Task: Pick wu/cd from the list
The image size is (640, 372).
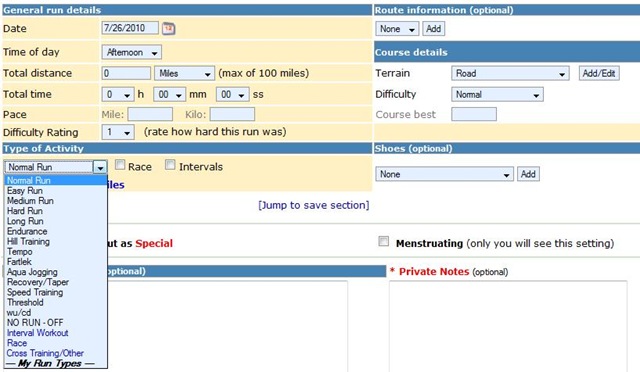Action: tap(56, 313)
